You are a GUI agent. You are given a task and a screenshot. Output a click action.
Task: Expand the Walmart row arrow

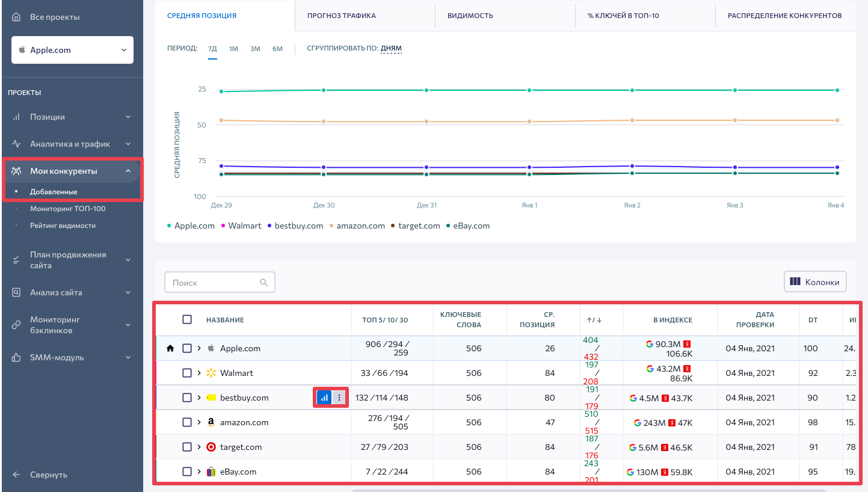pos(199,373)
